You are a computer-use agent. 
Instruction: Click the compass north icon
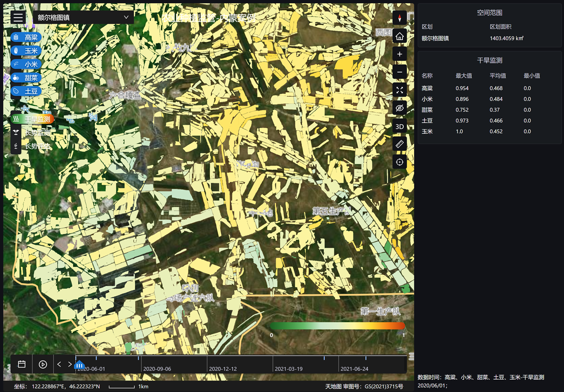click(399, 18)
